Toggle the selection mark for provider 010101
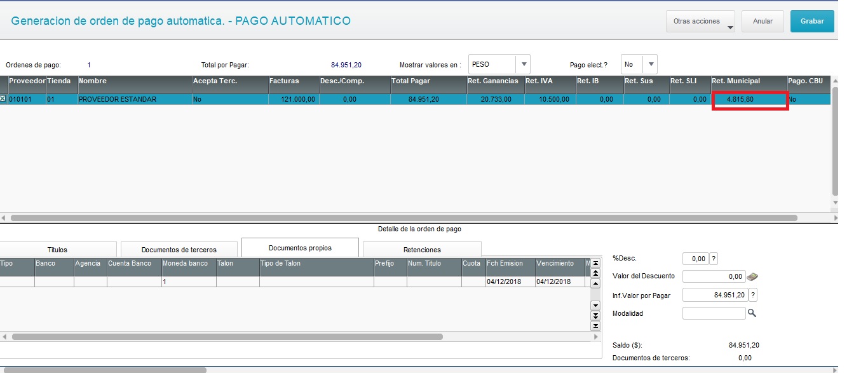The height and width of the screenshot is (373, 868). click(3, 99)
